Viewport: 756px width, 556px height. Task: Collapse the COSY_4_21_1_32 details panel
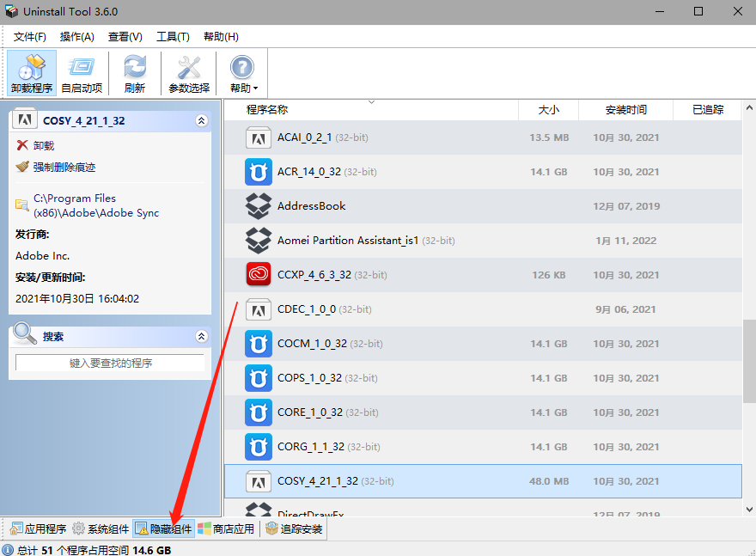[202, 120]
